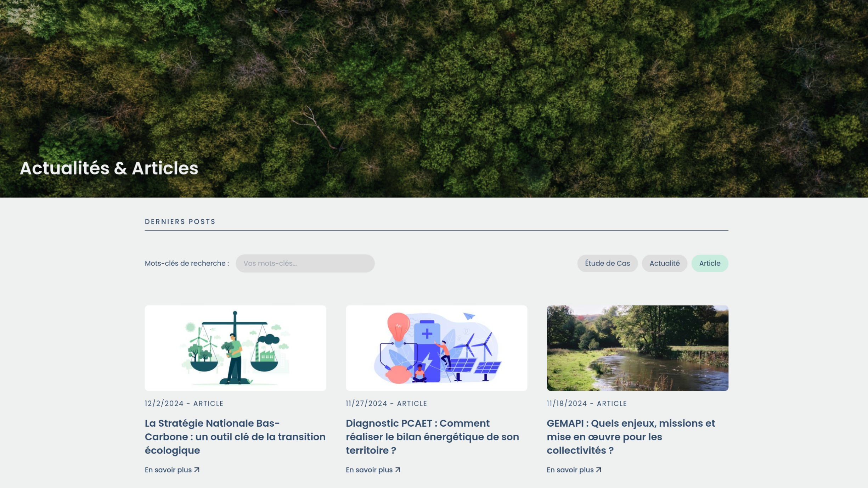The height and width of the screenshot is (488, 868).
Task: Toggle the Étude de Cas filter
Action: pyautogui.click(x=607, y=263)
